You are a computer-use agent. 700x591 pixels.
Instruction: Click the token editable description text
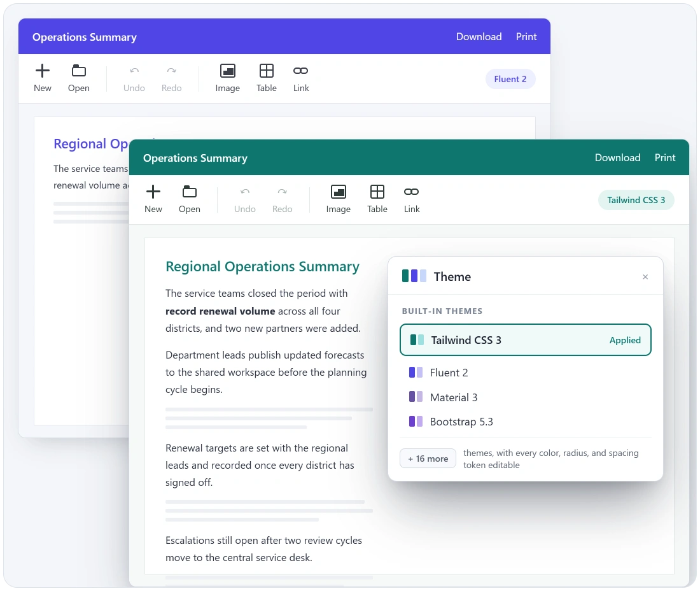point(551,459)
